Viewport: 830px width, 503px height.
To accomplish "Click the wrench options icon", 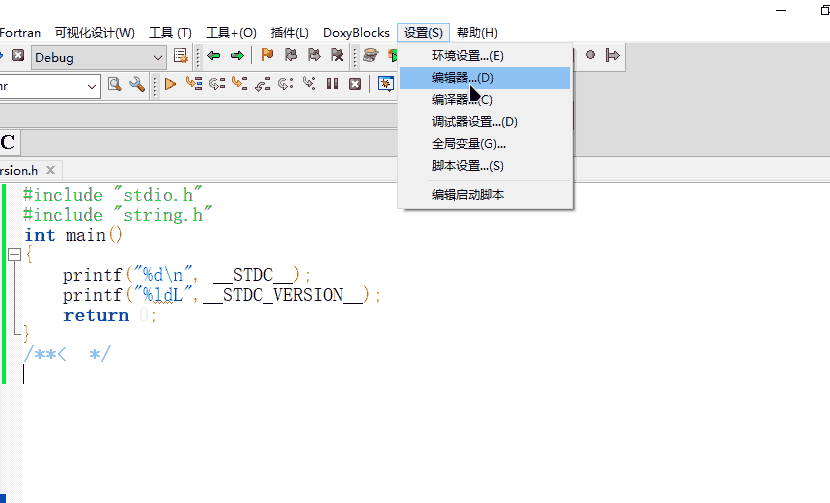I will [x=137, y=84].
